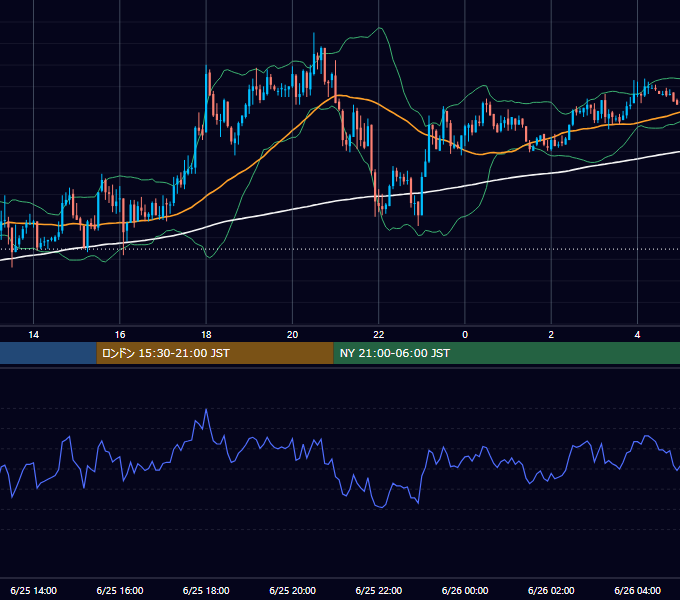Click the 14 label on the price chart time axis

(33, 335)
